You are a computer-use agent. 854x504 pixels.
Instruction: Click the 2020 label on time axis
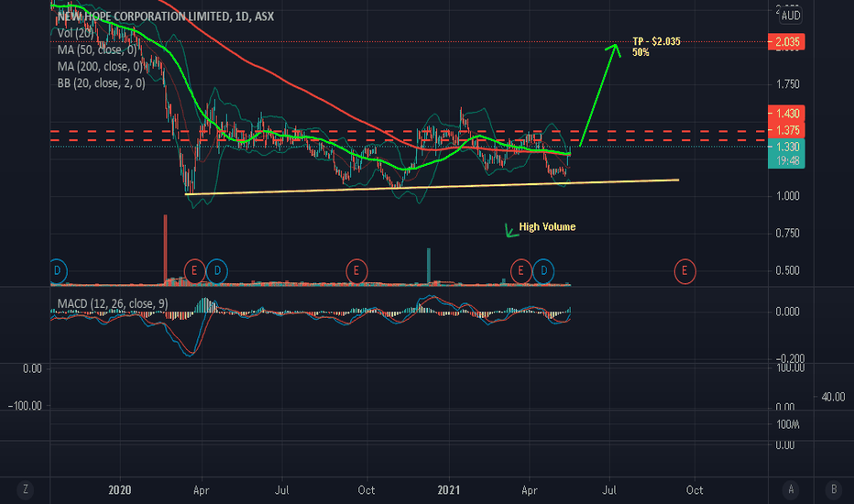coord(119,490)
